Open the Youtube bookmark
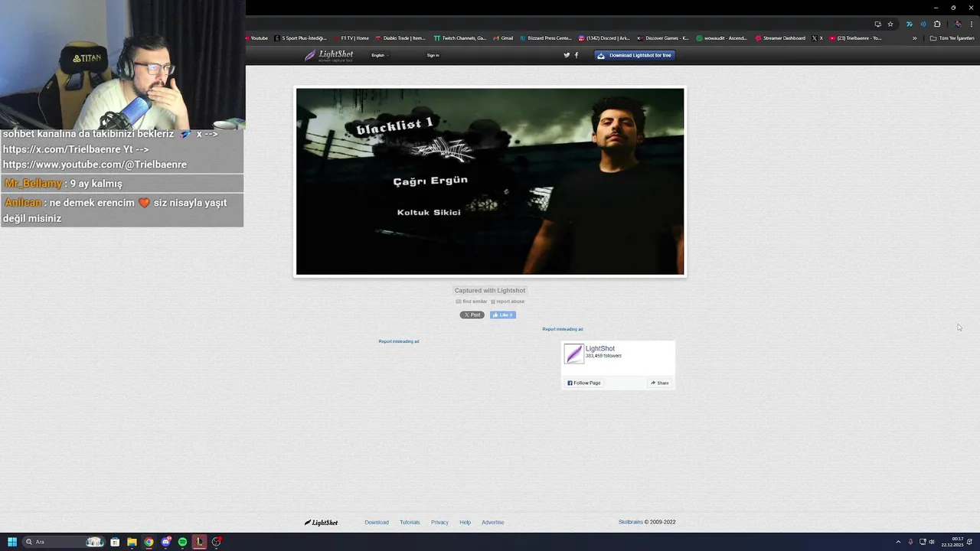The image size is (980, 551). 257,38
